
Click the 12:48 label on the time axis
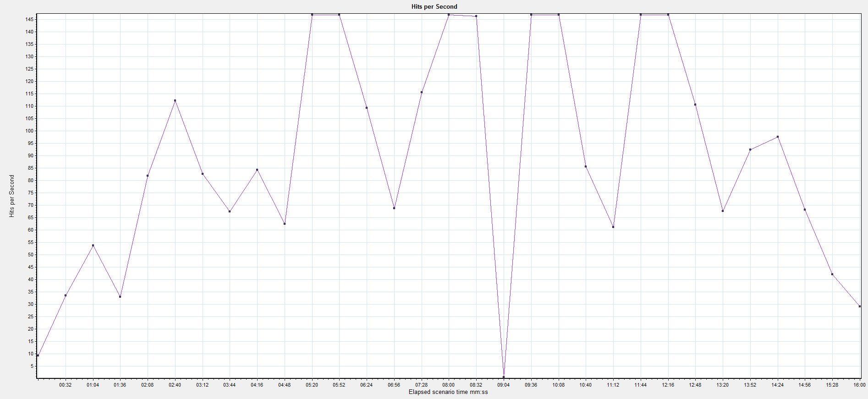[695, 385]
